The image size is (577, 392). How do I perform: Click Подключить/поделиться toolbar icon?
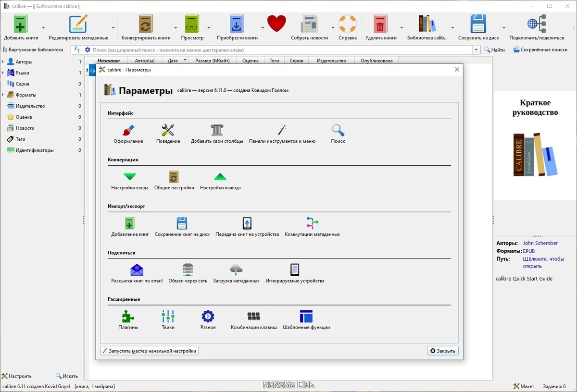(x=537, y=27)
